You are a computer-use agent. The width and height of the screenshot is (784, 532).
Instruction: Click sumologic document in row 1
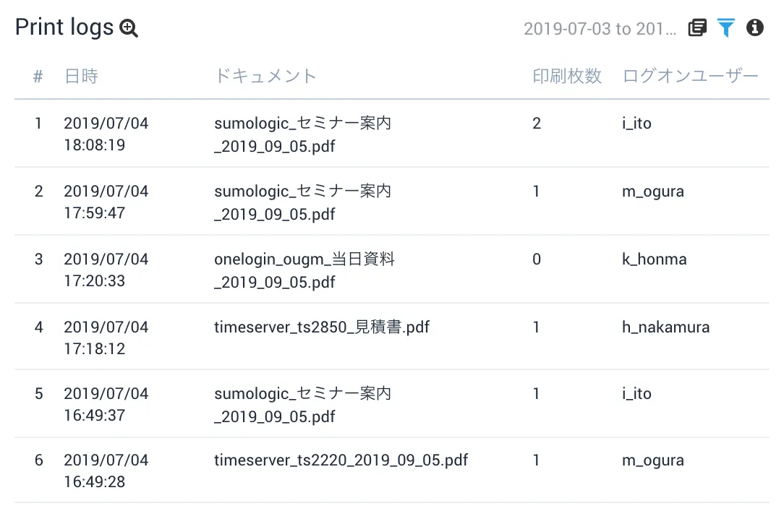click(x=302, y=134)
